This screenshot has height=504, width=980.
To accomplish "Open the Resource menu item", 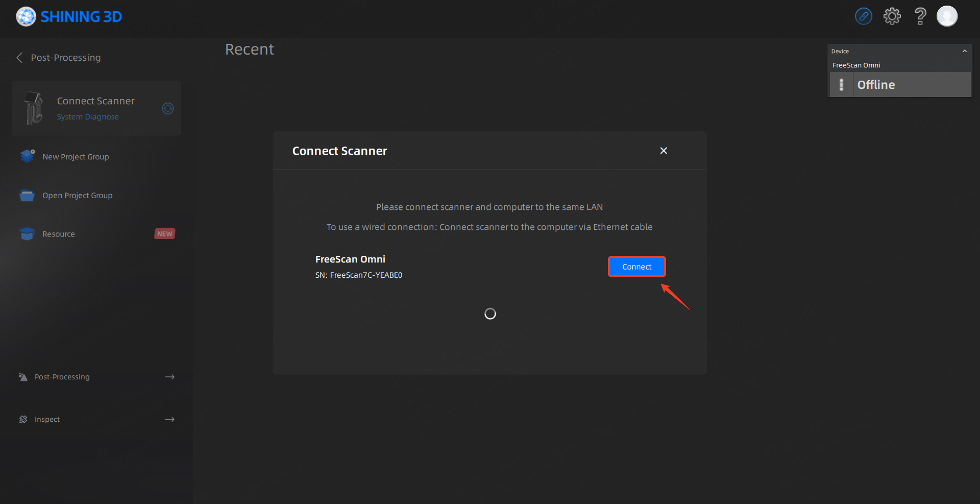I will point(59,234).
